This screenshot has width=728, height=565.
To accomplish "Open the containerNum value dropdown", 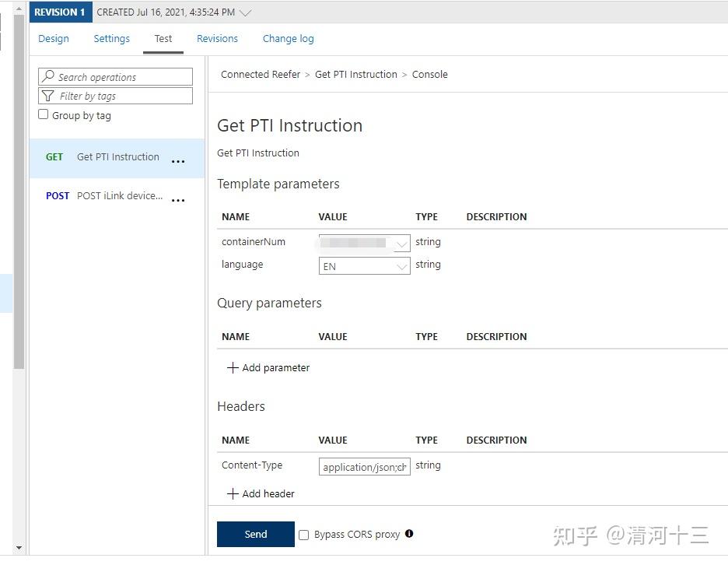I will click(402, 243).
